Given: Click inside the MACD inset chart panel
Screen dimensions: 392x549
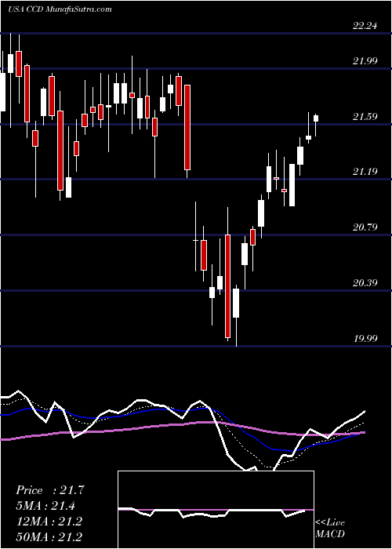Looking at the screenshot, I should click(x=216, y=510).
